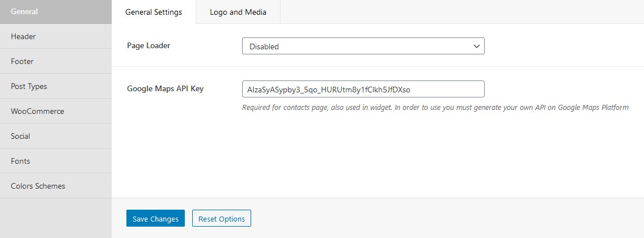Open the General section in sidebar
This screenshot has width=644, height=238.
tap(56, 12)
